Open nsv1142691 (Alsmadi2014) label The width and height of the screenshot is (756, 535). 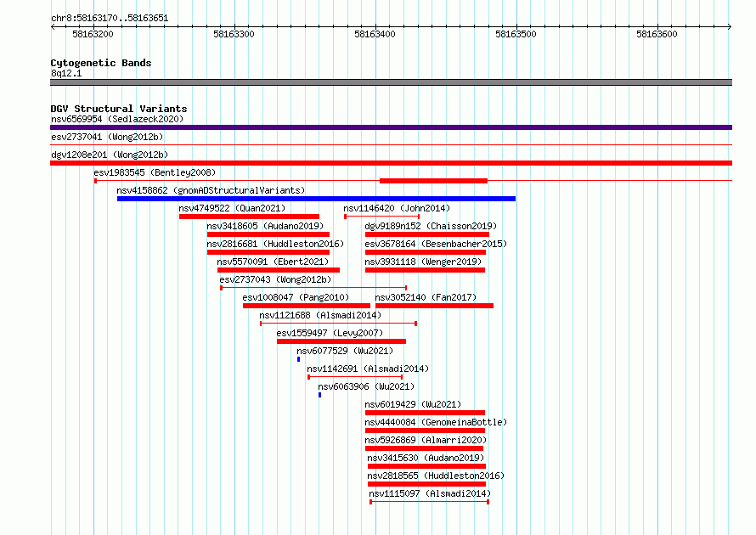[368, 369]
